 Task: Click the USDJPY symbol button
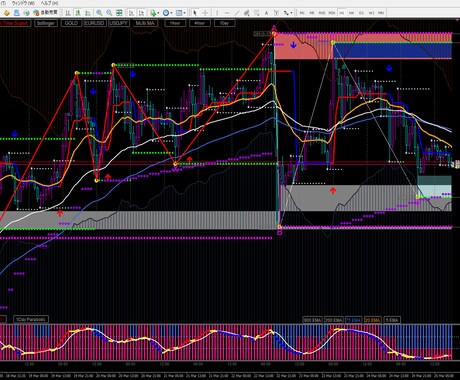coord(119,23)
